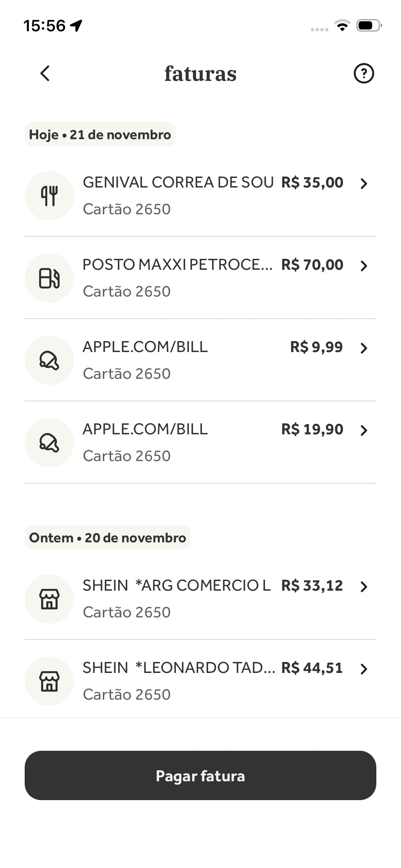Expand the R$ 9,99 Apple charge chevron
Screen dimensions: 401x868
364,348
